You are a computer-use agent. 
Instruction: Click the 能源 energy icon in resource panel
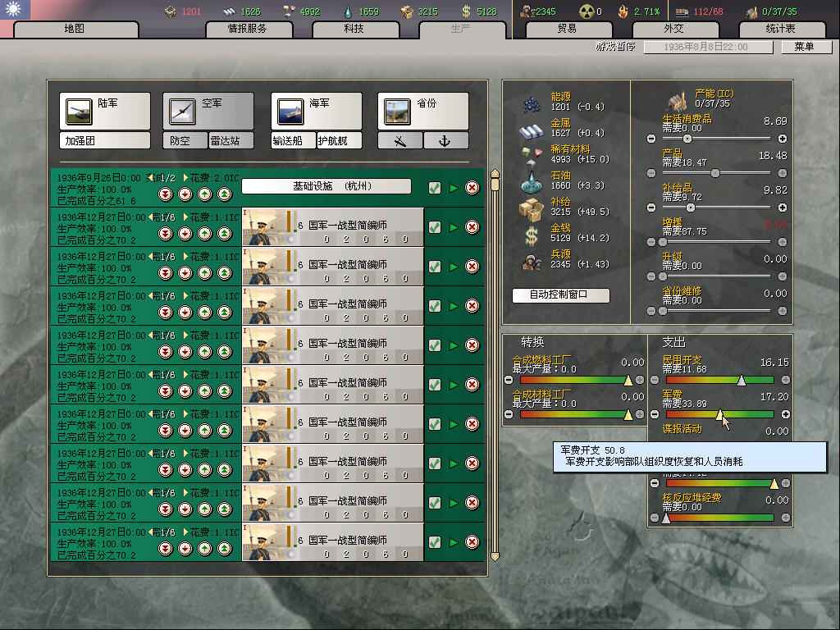click(x=532, y=103)
